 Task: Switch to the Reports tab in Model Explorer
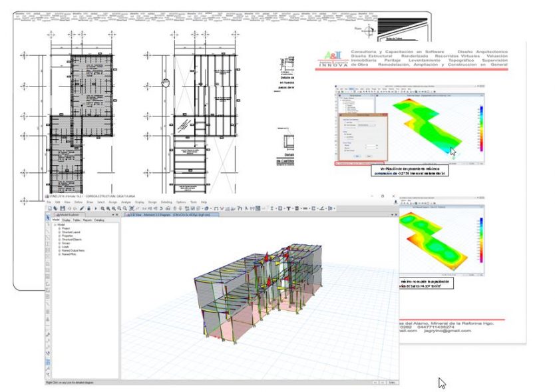(x=87, y=220)
